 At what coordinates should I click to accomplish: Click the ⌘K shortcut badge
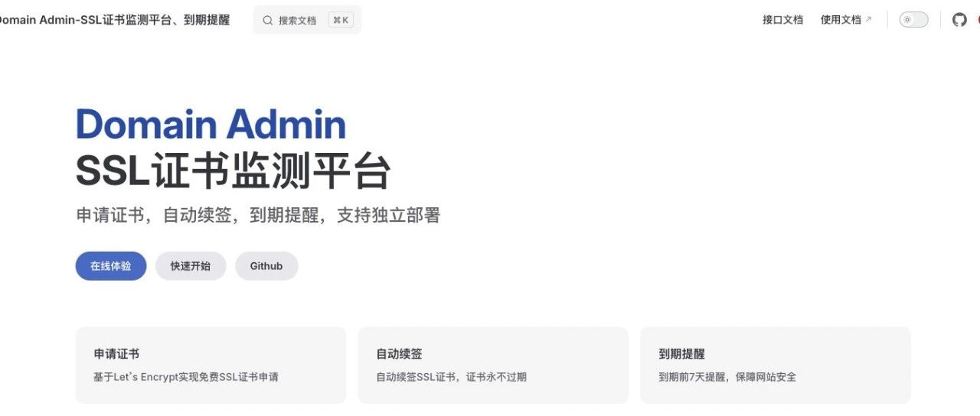coord(341,21)
